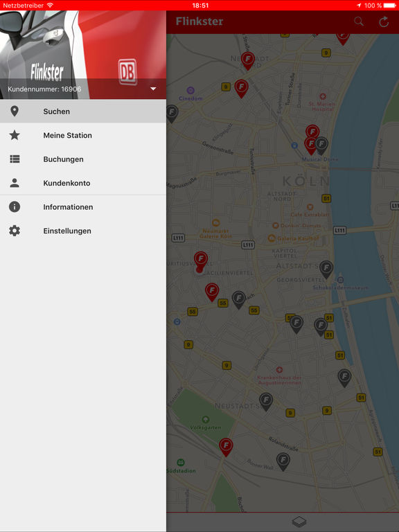The height and width of the screenshot is (532, 399).
Task: Tap the Wi-Fi indicator in the status bar
Action: tap(50, 5)
